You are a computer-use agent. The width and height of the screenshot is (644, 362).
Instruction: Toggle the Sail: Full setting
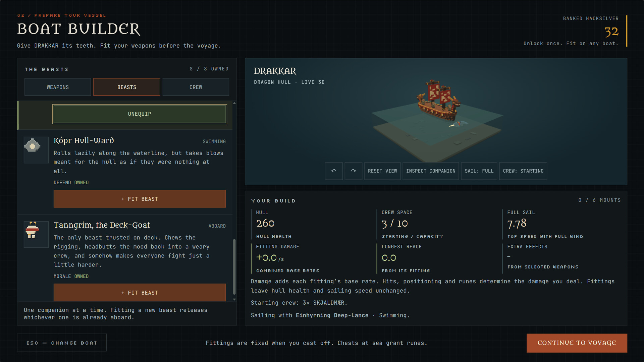point(479,171)
